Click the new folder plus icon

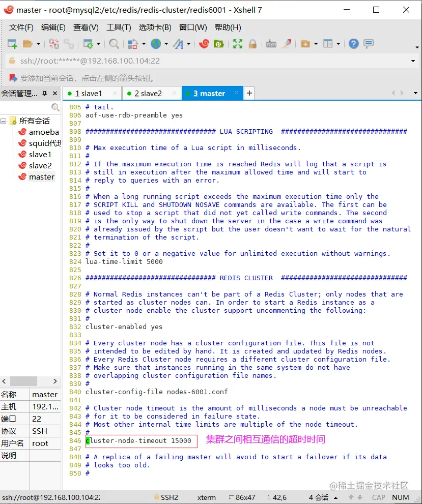(305, 44)
